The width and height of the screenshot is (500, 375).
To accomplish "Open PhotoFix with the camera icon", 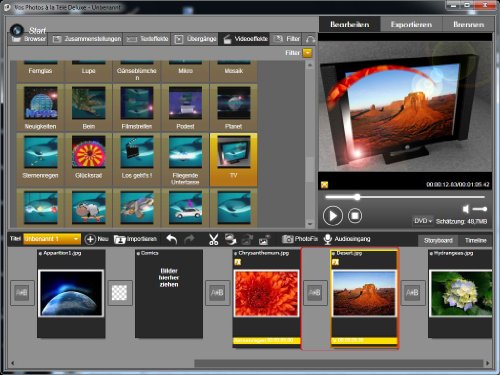I will click(x=300, y=239).
